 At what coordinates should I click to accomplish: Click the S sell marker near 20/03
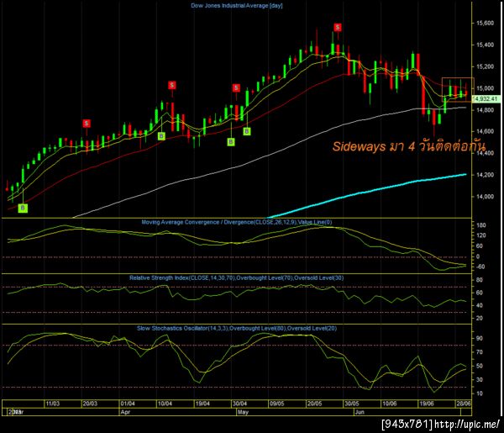click(x=87, y=124)
